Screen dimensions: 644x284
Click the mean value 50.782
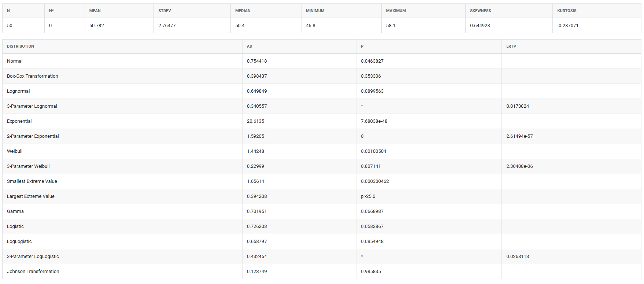(97, 26)
